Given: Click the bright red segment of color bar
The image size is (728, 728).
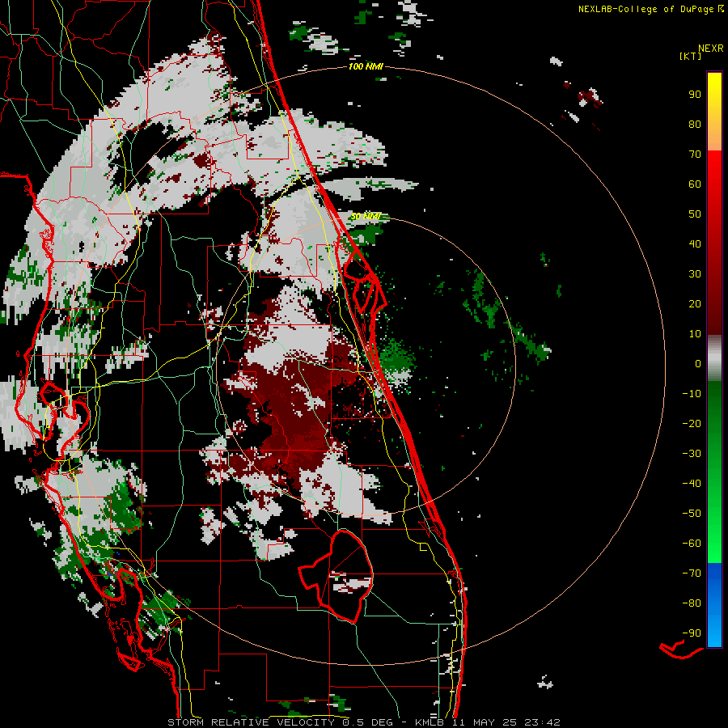Looking at the screenshot, I should (x=714, y=243).
